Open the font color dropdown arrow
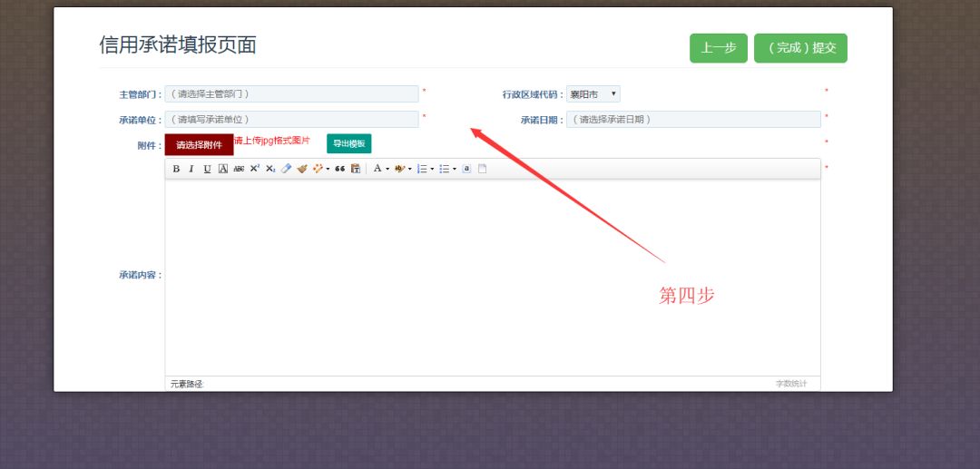The width and height of the screenshot is (980, 469). click(x=387, y=169)
